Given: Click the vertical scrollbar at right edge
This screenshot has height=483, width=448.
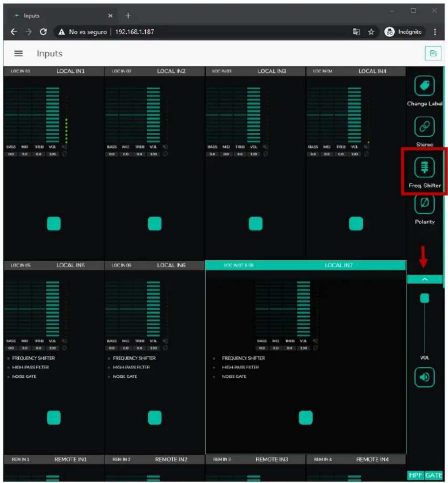Looking at the screenshot, I should pos(444,177).
